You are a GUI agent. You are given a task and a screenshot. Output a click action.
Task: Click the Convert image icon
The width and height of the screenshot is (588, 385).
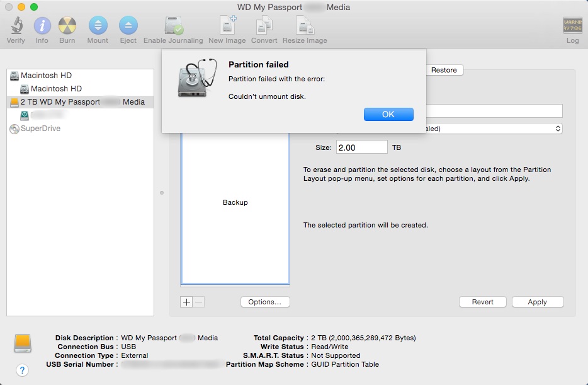click(264, 26)
